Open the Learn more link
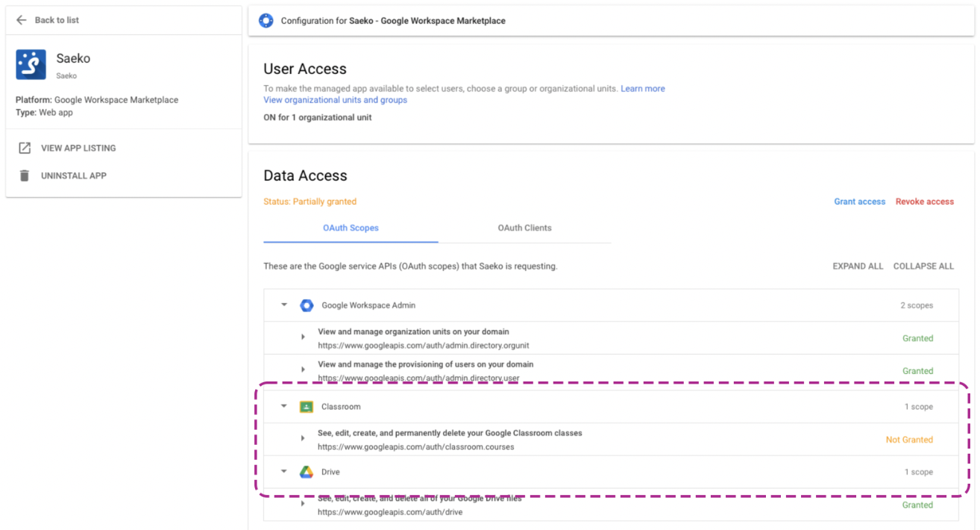The width and height of the screenshot is (980, 530). coord(643,88)
